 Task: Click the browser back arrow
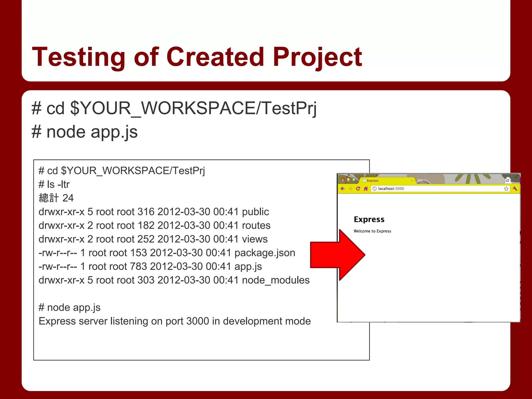tap(343, 189)
